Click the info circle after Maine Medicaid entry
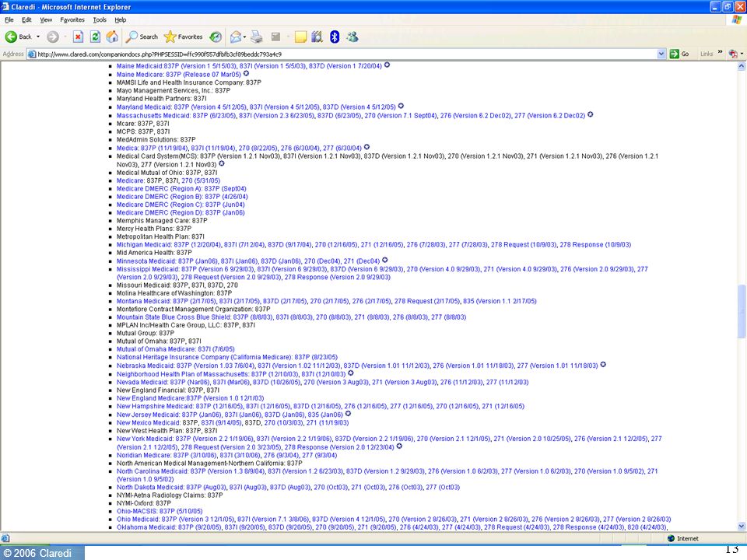747x560 pixels. [x=387, y=65]
